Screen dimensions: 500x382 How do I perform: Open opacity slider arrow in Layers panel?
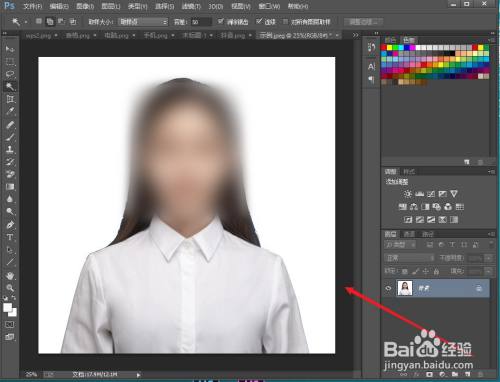[488, 258]
